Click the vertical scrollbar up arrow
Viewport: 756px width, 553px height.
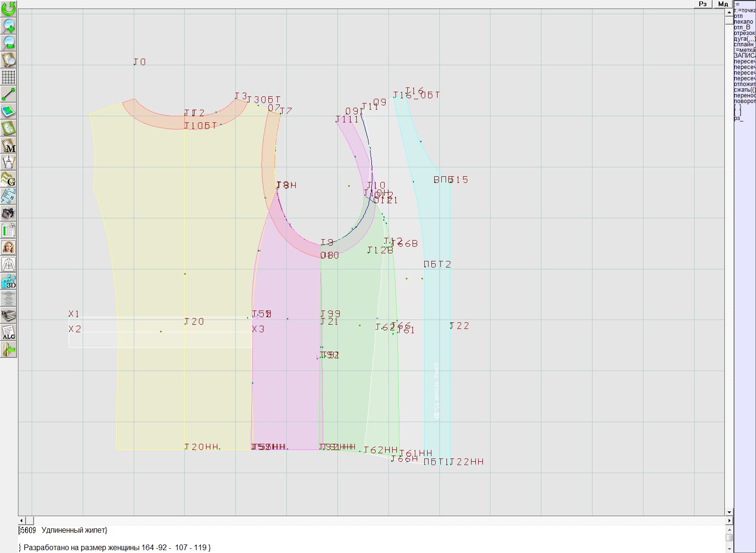coord(729,11)
